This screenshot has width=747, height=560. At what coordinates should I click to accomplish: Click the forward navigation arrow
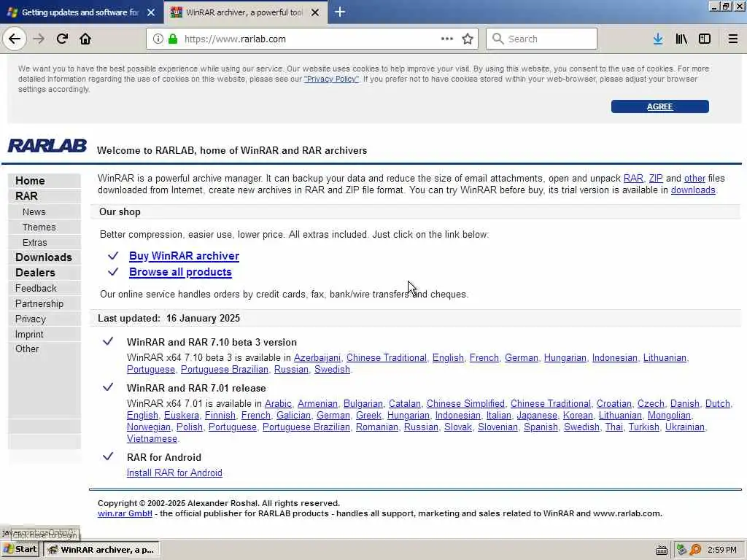[x=39, y=39]
